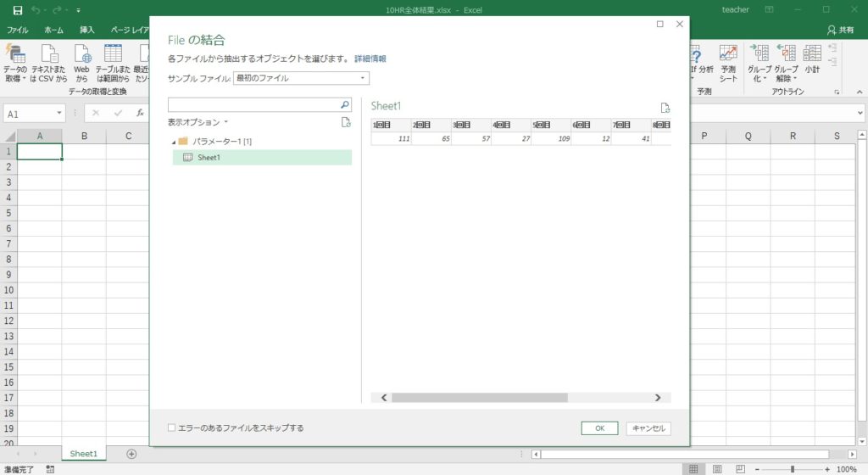Click preview horizontal scrollbar thumb
This screenshot has height=475, width=868.
480,398
